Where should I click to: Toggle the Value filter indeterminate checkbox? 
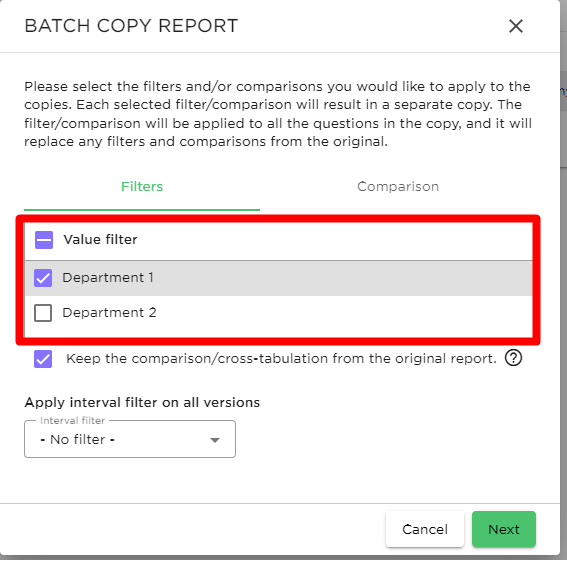(x=44, y=240)
